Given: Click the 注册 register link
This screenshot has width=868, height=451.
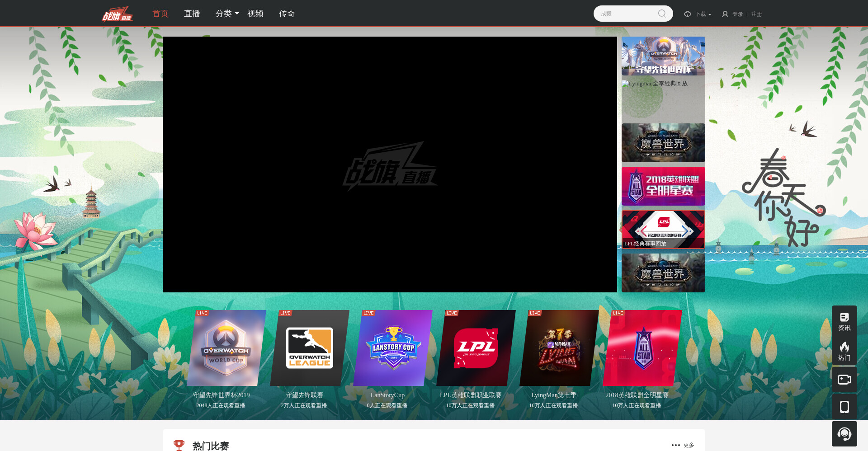Looking at the screenshot, I should coord(757,14).
